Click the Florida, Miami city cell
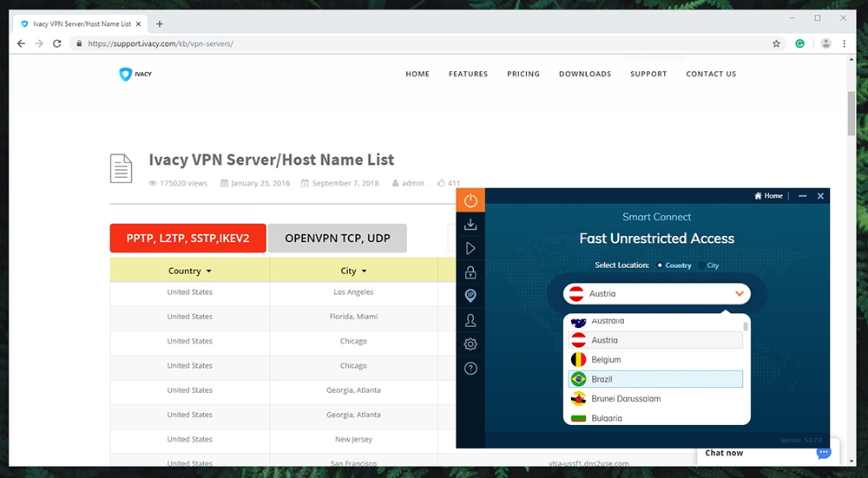This screenshot has height=478, width=868. (x=354, y=317)
